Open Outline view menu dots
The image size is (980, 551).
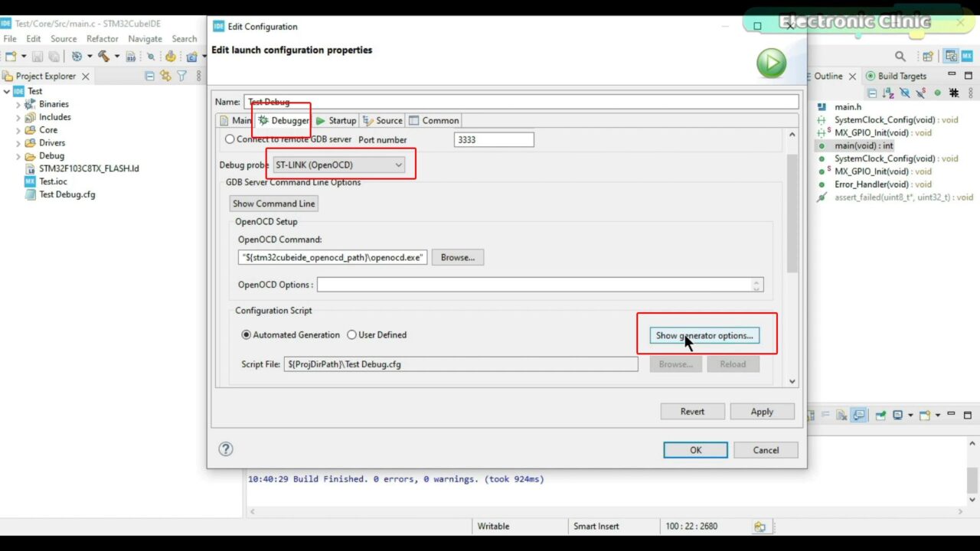971,93
